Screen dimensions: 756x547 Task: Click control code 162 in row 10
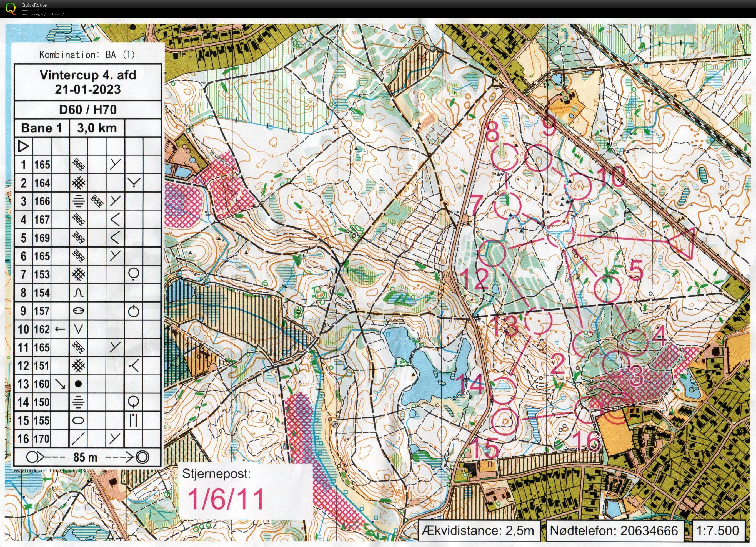[x=42, y=329]
